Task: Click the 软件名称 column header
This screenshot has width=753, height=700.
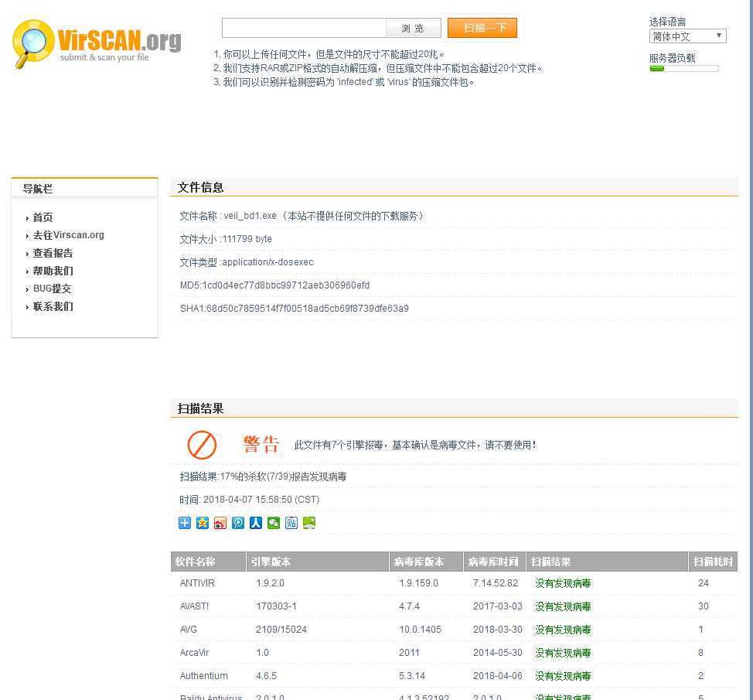Action: point(209,562)
